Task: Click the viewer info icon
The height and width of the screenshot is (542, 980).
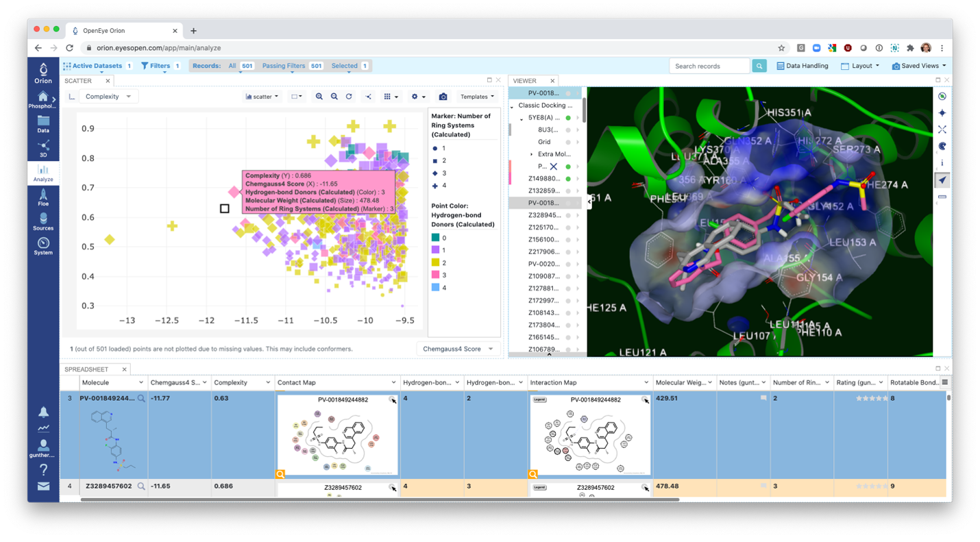Action: (942, 162)
